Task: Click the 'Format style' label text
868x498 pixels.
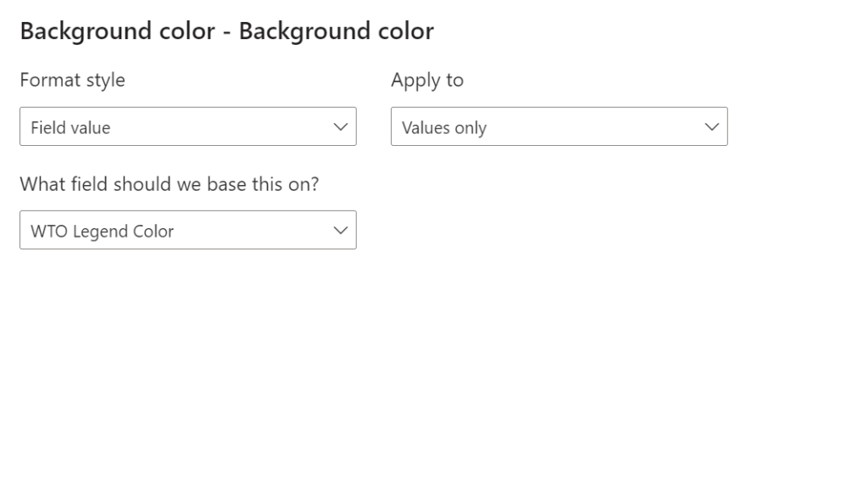Action: tap(72, 80)
